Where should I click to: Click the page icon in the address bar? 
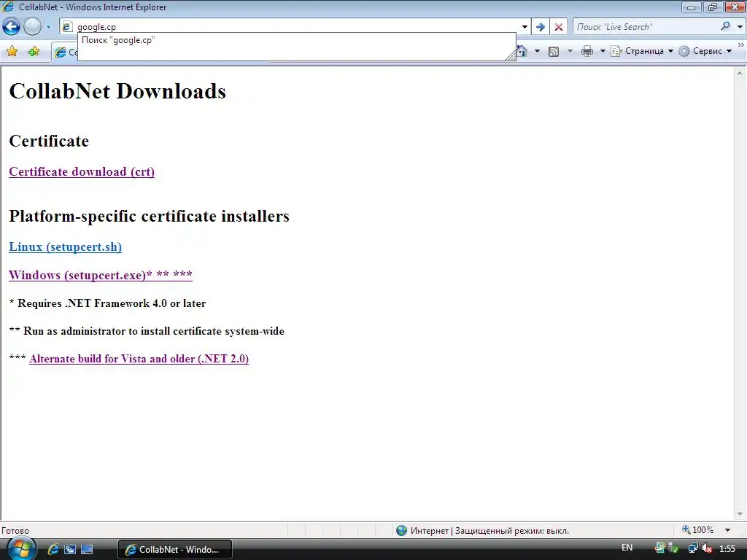pyautogui.click(x=67, y=27)
